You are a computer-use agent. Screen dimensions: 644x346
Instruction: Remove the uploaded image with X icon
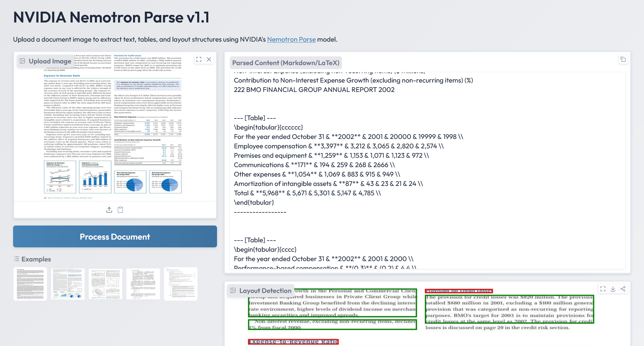[x=209, y=59]
